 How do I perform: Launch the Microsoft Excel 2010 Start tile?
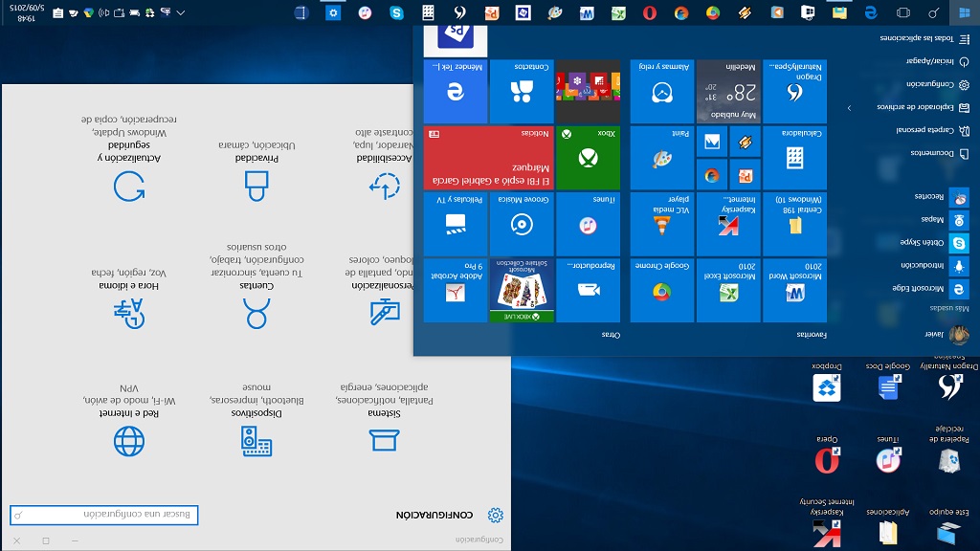click(728, 290)
